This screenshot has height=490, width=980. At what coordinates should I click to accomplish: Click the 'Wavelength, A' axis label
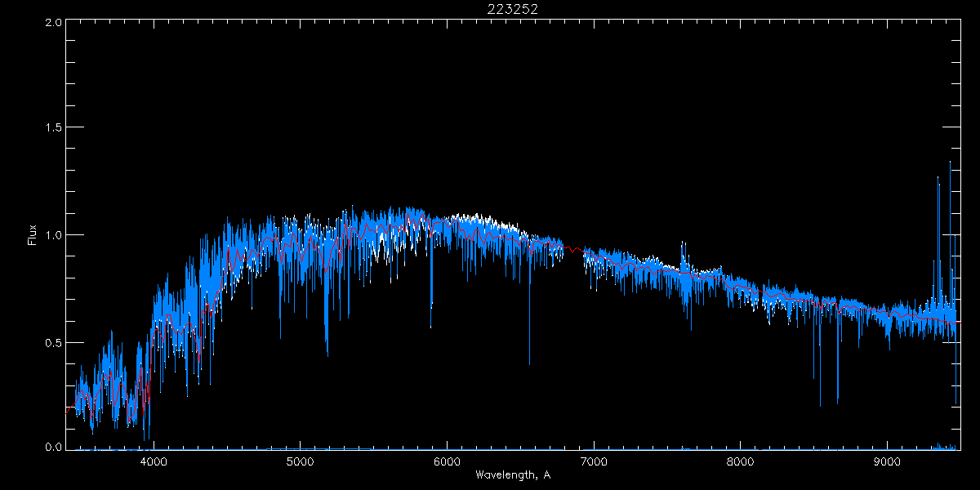coord(513,474)
